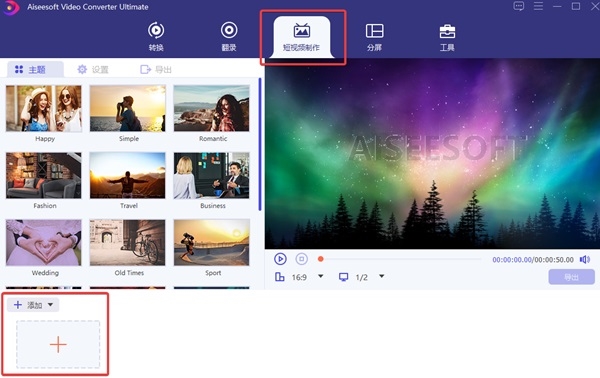Click the theme list vertical scrollbar
The width and height of the screenshot is (600, 378).
[260, 144]
